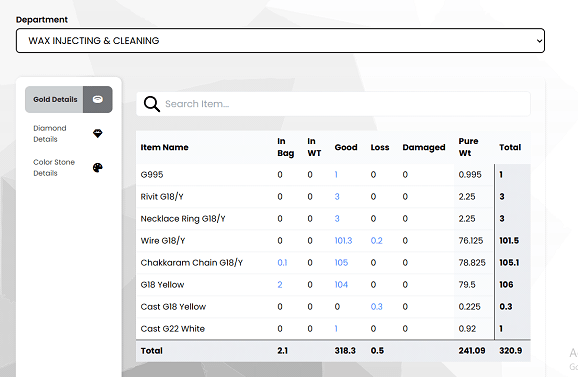
Task: Click In Bag 2 for G18 Yellow
Action: click(x=280, y=285)
